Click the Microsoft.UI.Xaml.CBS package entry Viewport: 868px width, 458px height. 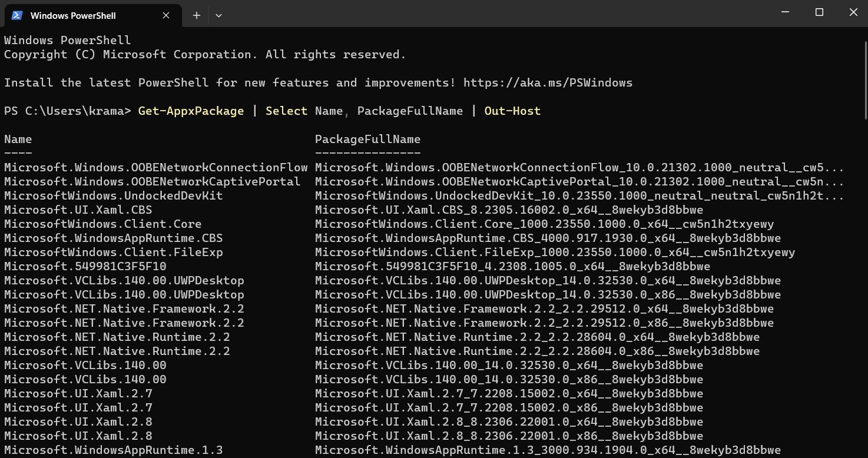click(x=78, y=210)
